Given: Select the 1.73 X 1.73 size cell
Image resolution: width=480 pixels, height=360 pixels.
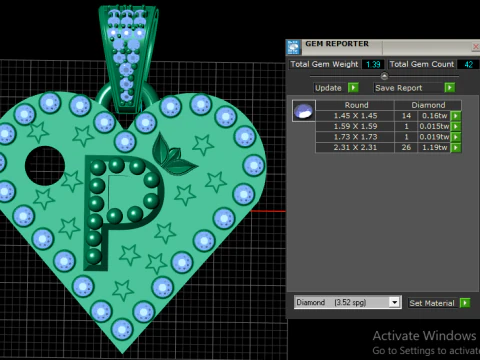Looking at the screenshot, I should point(355,137).
